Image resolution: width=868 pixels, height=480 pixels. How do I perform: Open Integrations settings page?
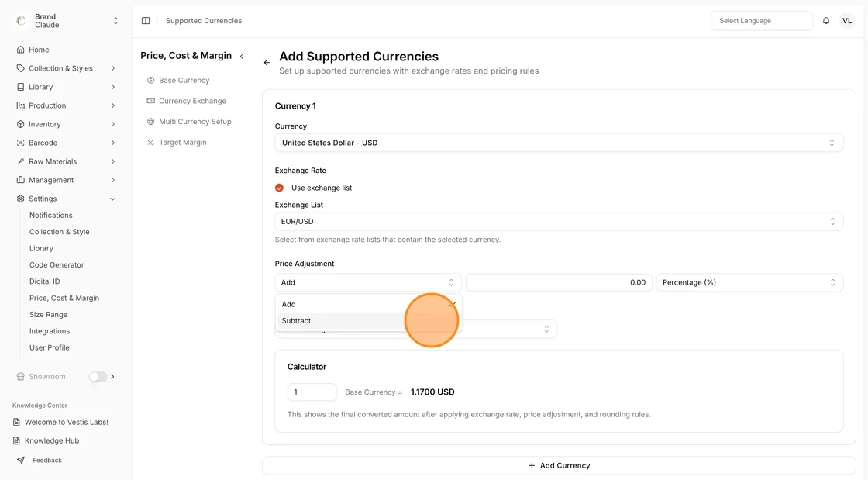pos(50,332)
